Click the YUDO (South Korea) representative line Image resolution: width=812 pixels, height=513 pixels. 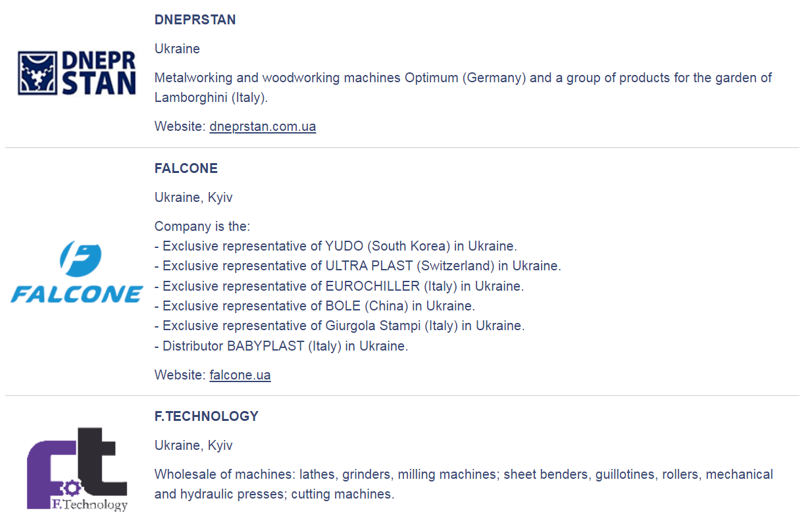pos(339,246)
